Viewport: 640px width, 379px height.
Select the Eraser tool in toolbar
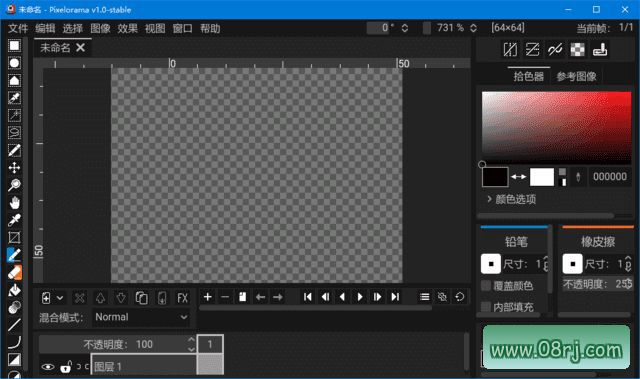pyautogui.click(x=14, y=273)
